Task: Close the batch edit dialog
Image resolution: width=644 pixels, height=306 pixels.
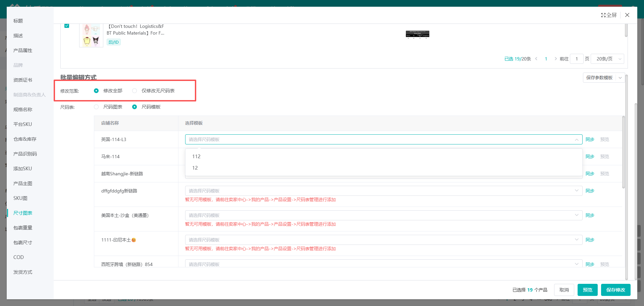Action: 627,15
